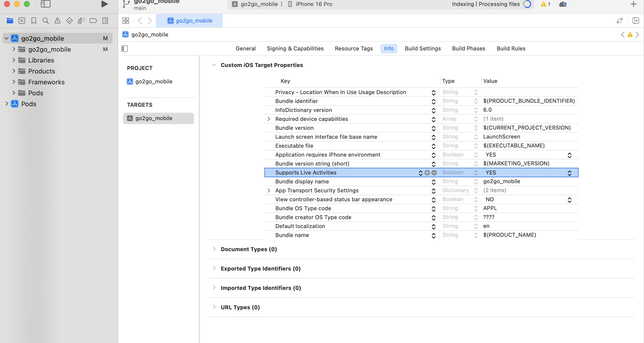This screenshot has width=644, height=343.
Task: Expand Exported Type Identifiers section
Action: [214, 269]
